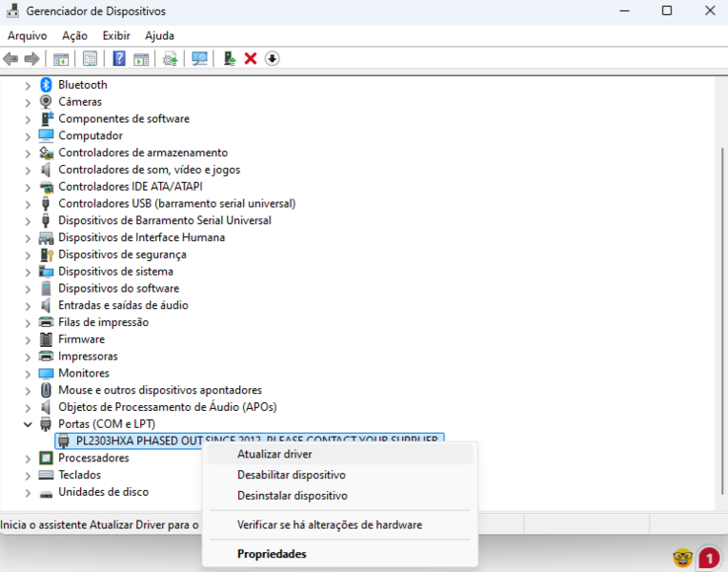Click the Processadores chip icon
The height and width of the screenshot is (572, 728).
pos(46,458)
